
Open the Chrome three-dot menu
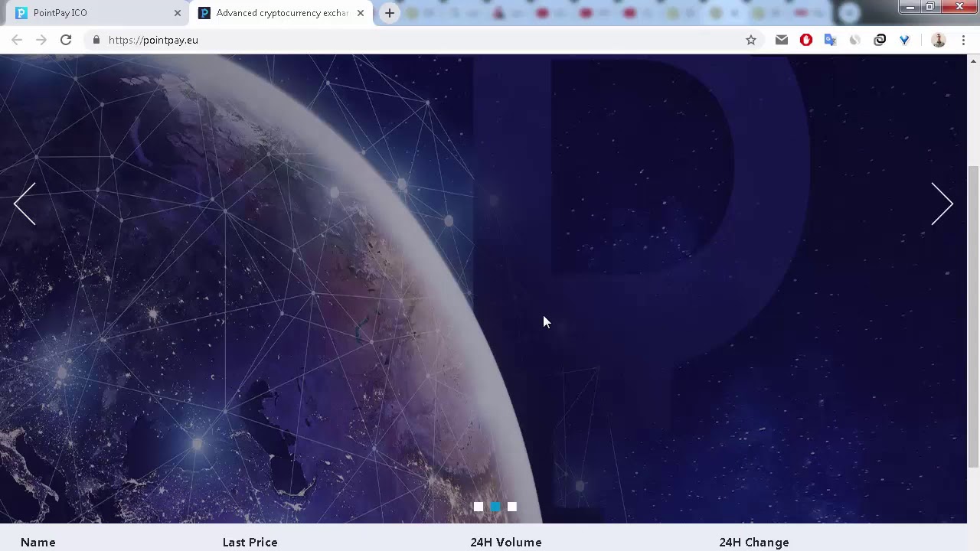(x=963, y=40)
